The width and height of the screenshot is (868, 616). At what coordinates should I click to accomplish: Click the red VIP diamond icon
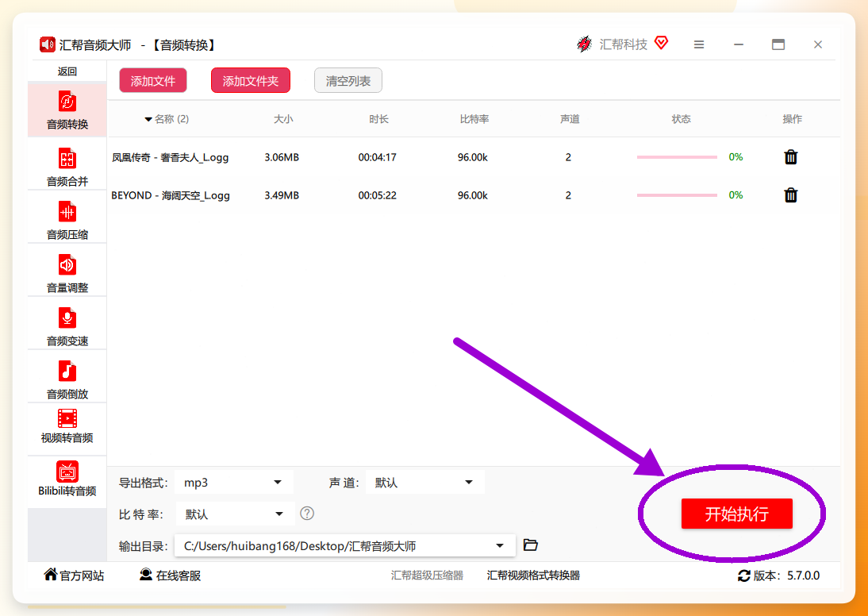coord(661,43)
